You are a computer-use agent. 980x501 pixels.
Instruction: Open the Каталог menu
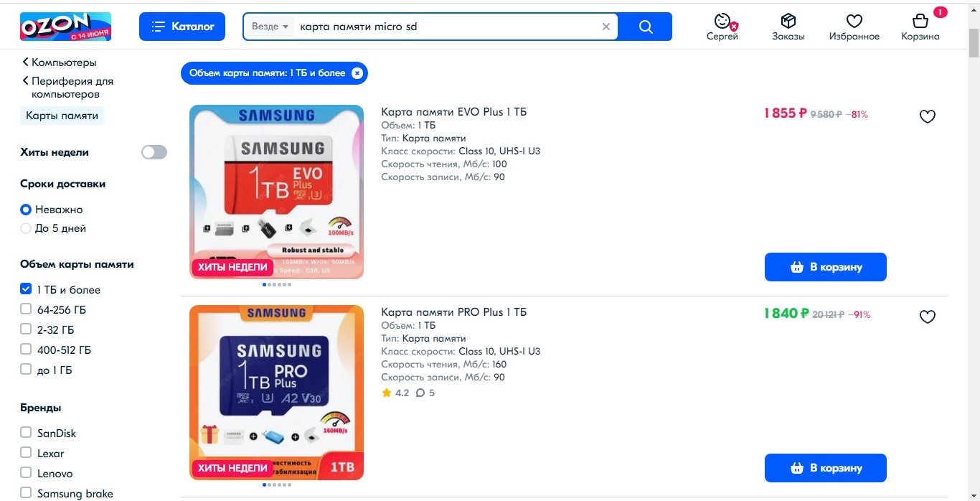click(182, 27)
